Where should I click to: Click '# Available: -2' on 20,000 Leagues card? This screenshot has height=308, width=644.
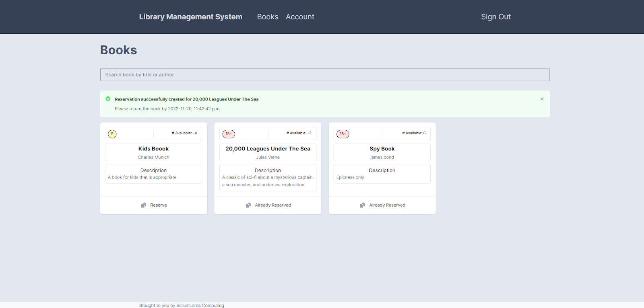(x=299, y=133)
